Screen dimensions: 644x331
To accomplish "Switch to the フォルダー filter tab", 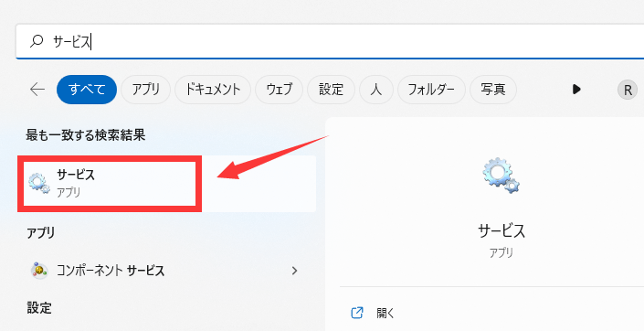I will (x=431, y=90).
